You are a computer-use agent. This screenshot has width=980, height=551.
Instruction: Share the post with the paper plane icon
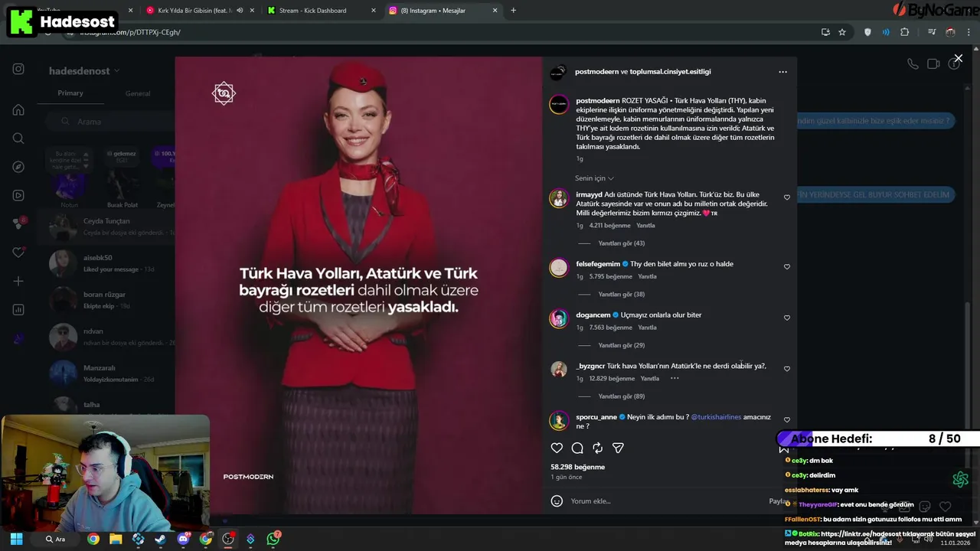click(618, 448)
